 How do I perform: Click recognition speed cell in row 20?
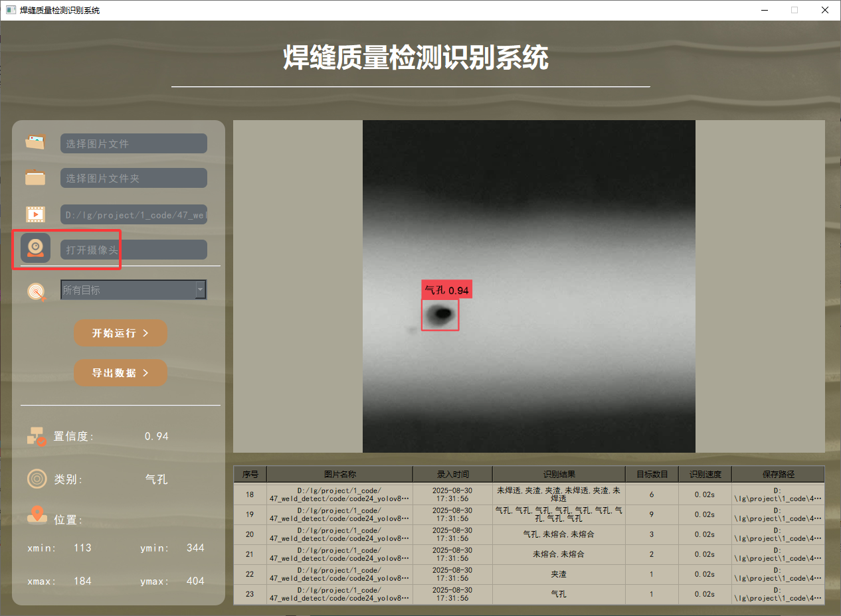coord(705,534)
